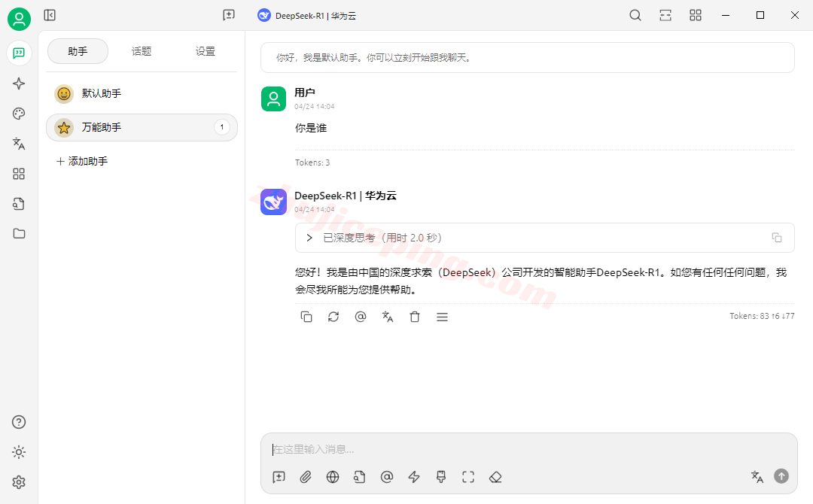The image size is (813, 504).
Task: Toggle narrow mode icon in title bar
Action: point(665,15)
